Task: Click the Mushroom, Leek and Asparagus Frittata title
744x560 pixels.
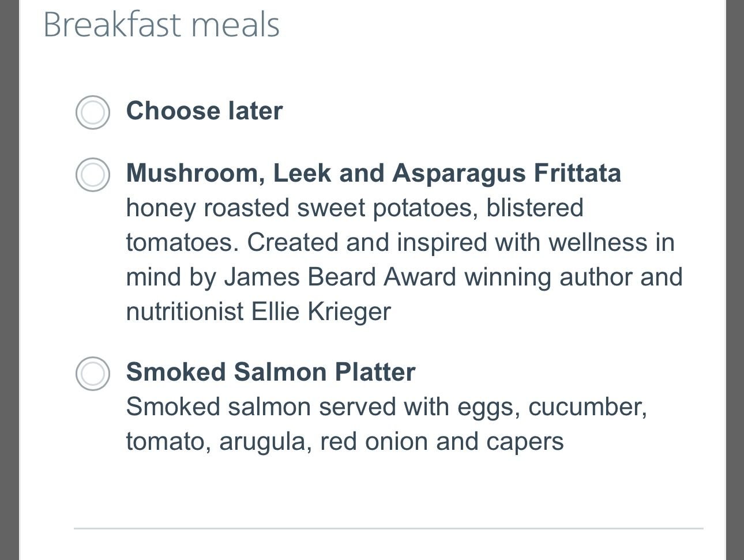Action: (x=375, y=172)
